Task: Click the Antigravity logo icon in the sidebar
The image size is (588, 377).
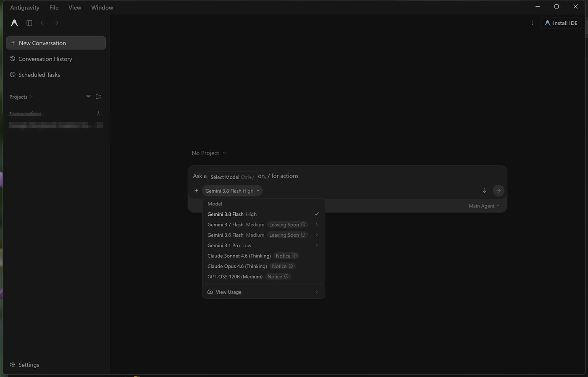Action: [14, 23]
